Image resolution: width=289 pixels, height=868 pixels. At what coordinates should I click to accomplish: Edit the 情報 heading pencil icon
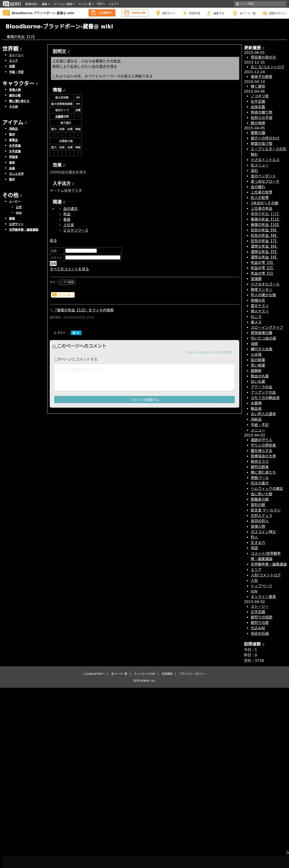64,90
